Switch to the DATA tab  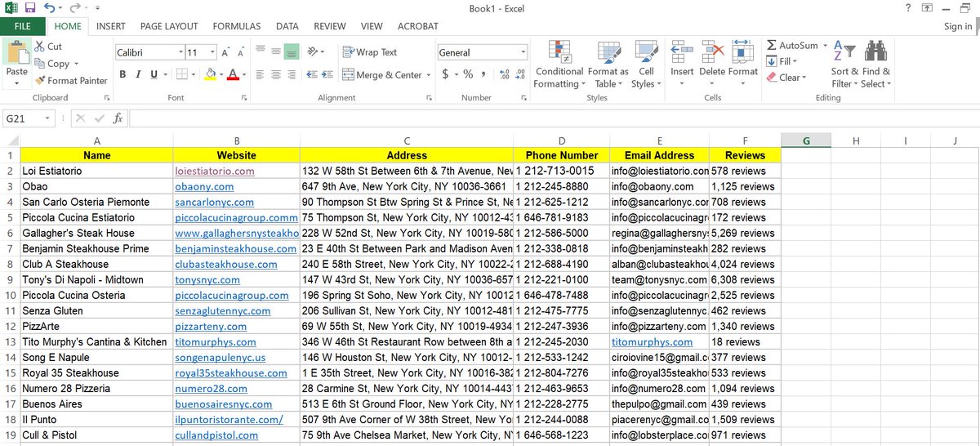(x=287, y=26)
